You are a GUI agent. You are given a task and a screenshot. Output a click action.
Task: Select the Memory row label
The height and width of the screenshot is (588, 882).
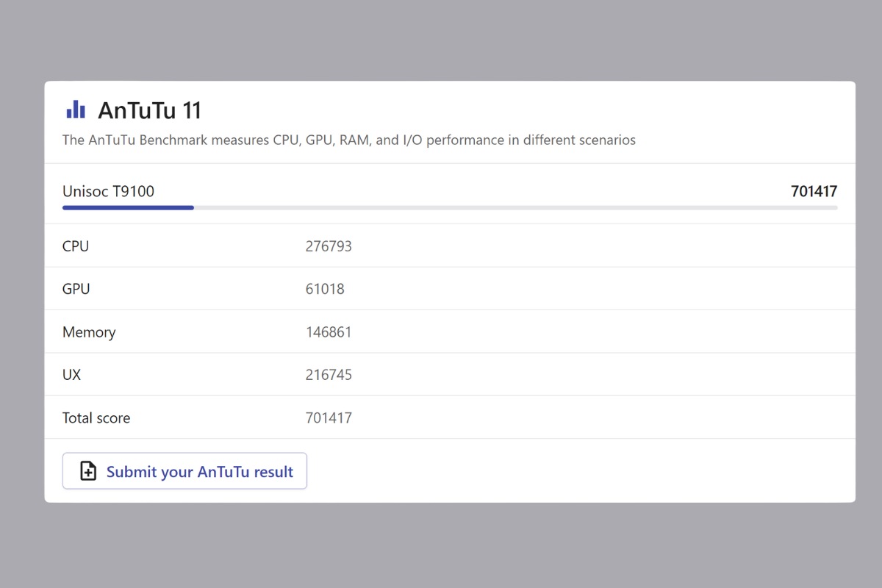click(89, 332)
